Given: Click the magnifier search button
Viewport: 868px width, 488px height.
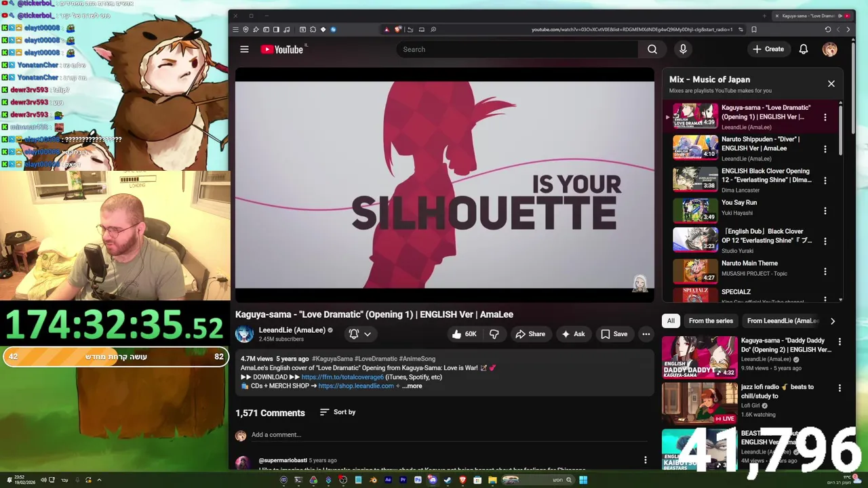Looking at the screenshot, I should tap(652, 49).
